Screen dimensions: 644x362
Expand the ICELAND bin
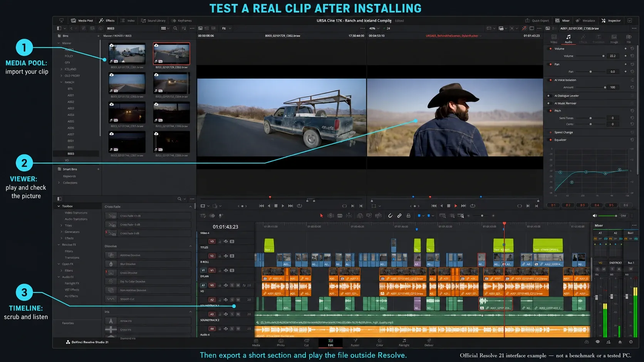coord(61,69)
